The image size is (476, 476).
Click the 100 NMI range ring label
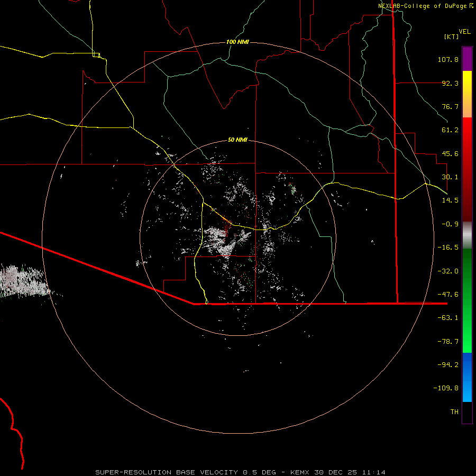click(237, 42)
